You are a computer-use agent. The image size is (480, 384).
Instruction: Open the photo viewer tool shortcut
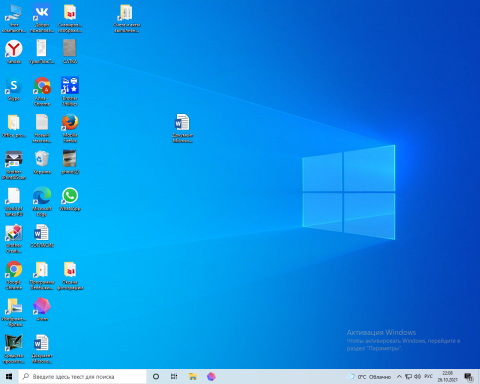tap(14, 349)
